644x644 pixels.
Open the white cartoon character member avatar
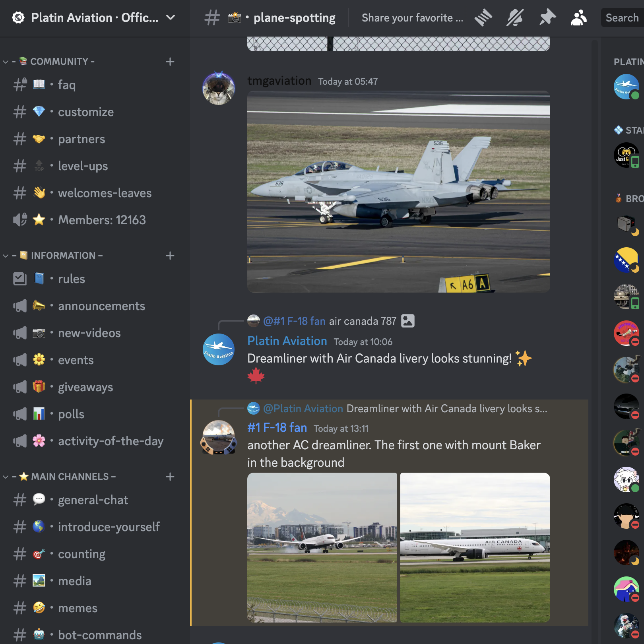(627, 479)
